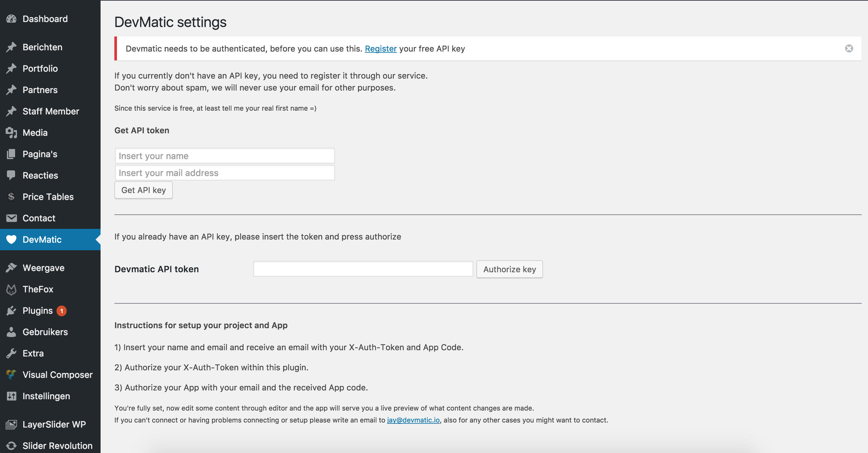Click the Plugins plug icon
The width and height of the screenshot is (868, 453).
tap(11, 310)
